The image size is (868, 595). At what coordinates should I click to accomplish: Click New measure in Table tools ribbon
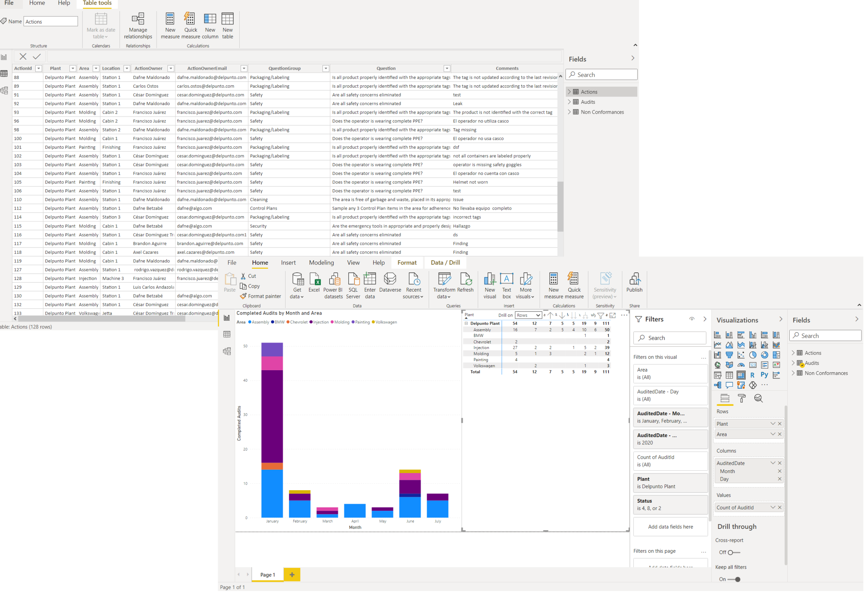(170, 25)
